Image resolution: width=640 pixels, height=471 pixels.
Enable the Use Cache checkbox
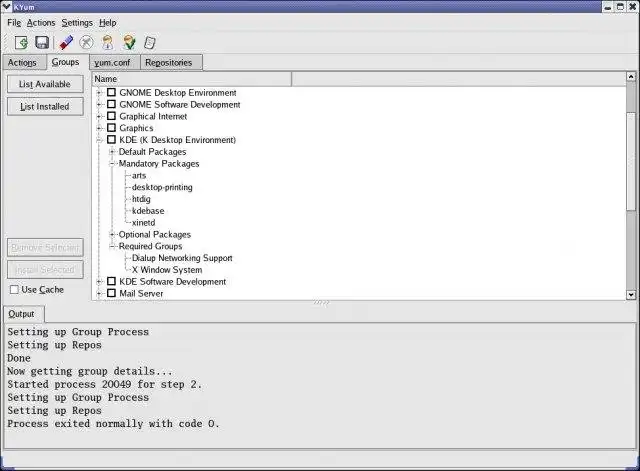pos(14,289)
